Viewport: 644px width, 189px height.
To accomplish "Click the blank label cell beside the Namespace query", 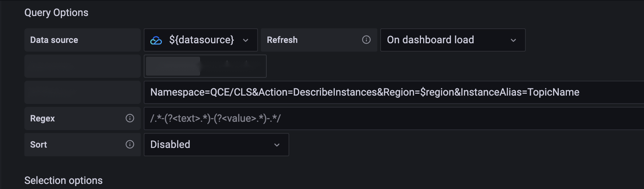I will tap(83, 92).
